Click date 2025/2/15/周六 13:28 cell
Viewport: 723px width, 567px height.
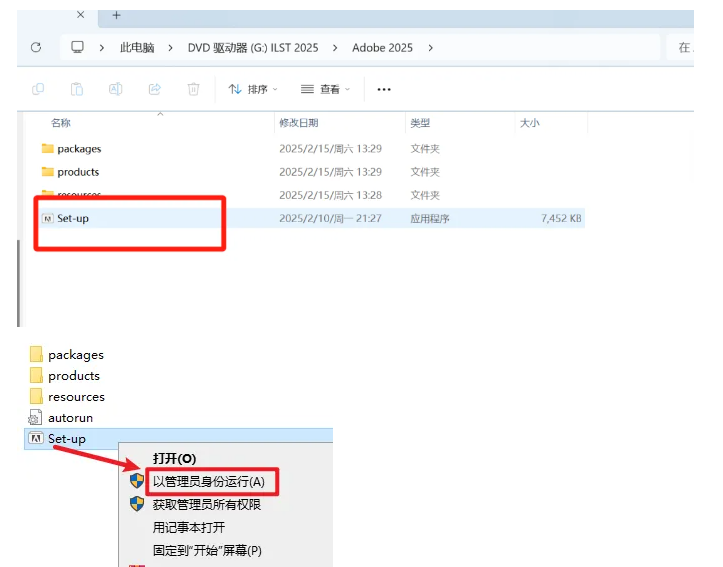(x=331, y=195)
